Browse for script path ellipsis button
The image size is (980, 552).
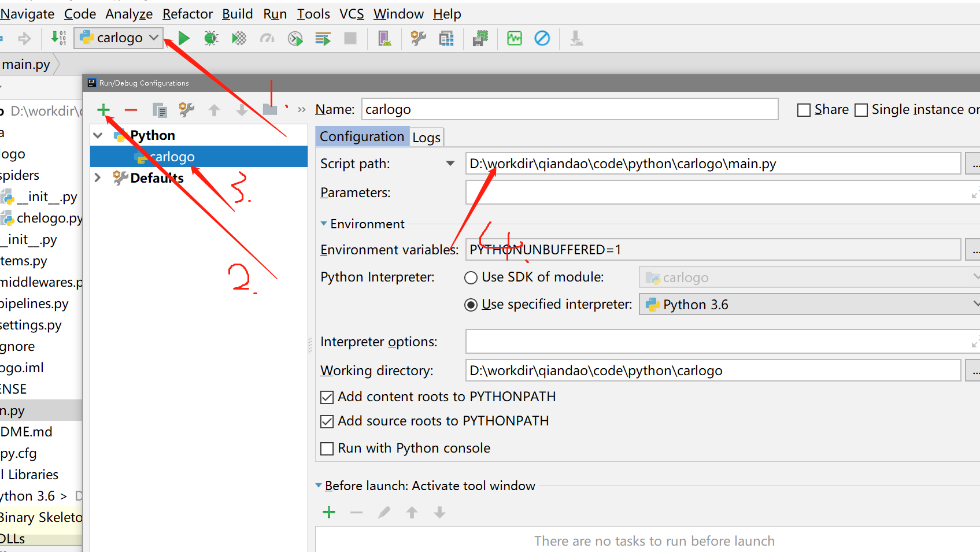tap(973, 164)
